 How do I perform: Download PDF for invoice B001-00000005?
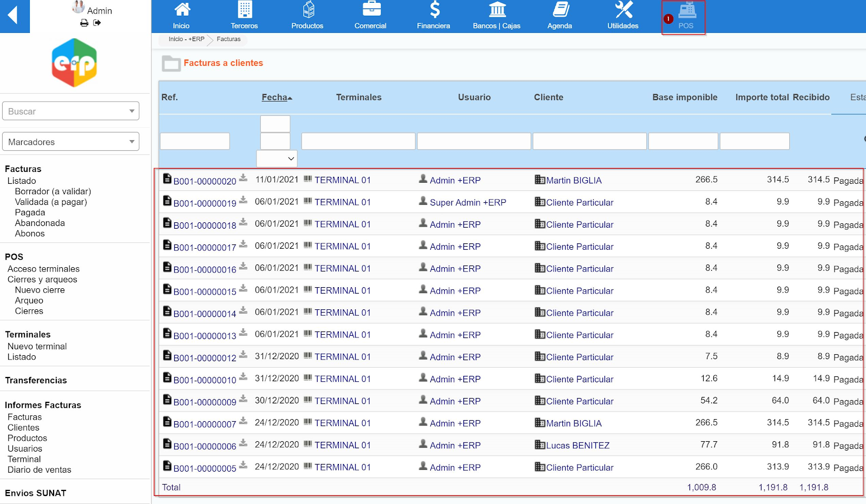tap(244, 465)
